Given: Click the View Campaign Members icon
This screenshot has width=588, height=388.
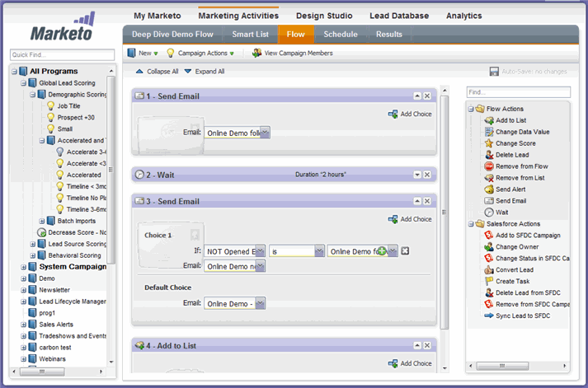Looking at the screenshot, I should 257,53.
